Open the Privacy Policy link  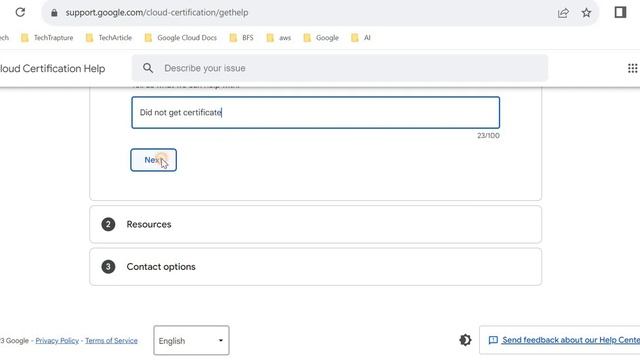pyautogui.click(x=57, y=340)
